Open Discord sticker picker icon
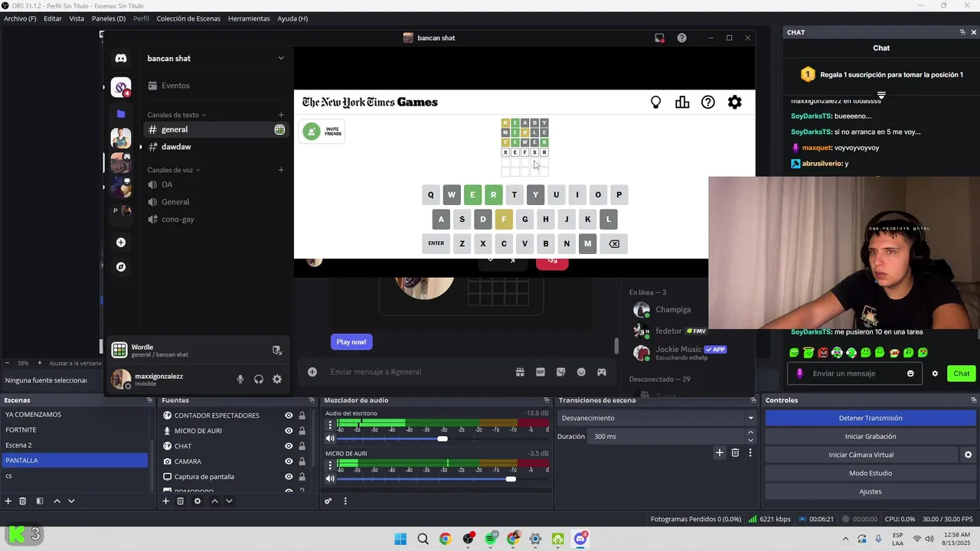 coord(561,372)
